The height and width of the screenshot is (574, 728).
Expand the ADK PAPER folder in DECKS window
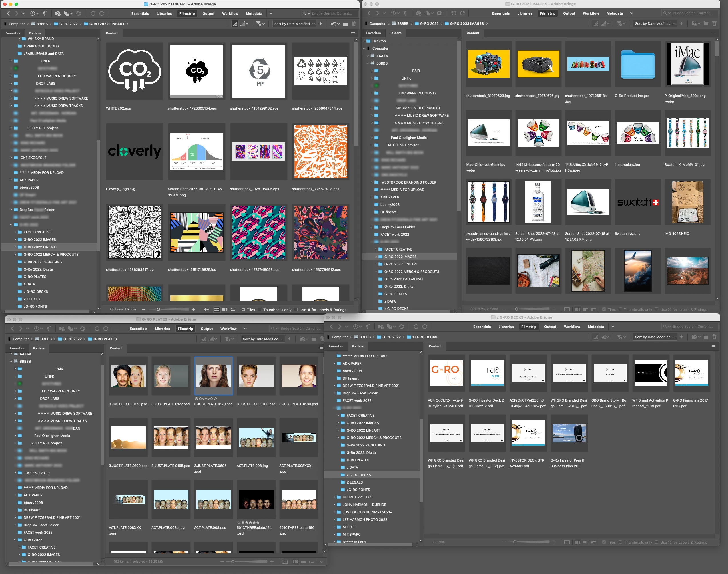(x=334, y=363)
